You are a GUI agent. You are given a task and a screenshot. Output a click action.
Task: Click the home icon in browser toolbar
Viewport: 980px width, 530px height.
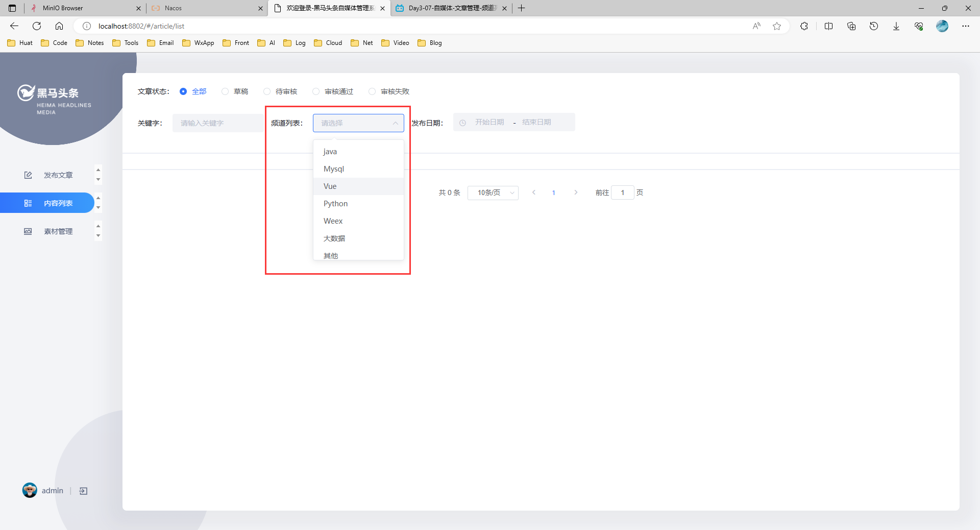(x=59, y=26)
